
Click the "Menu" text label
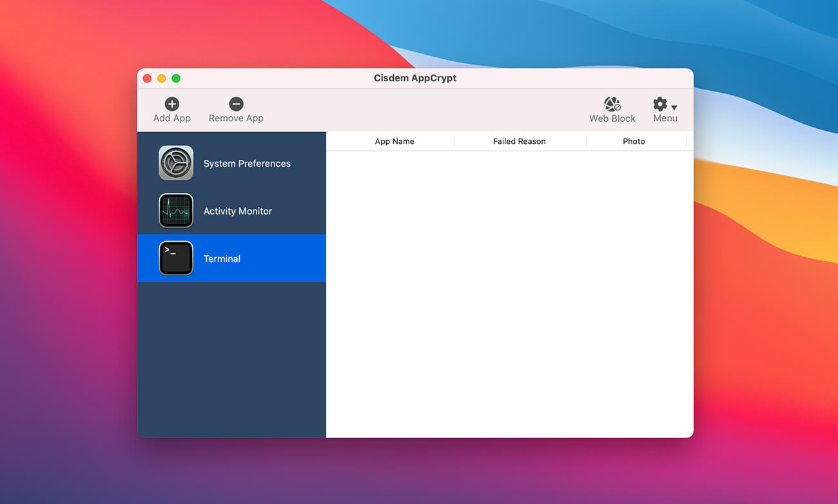tap(665, 119)
